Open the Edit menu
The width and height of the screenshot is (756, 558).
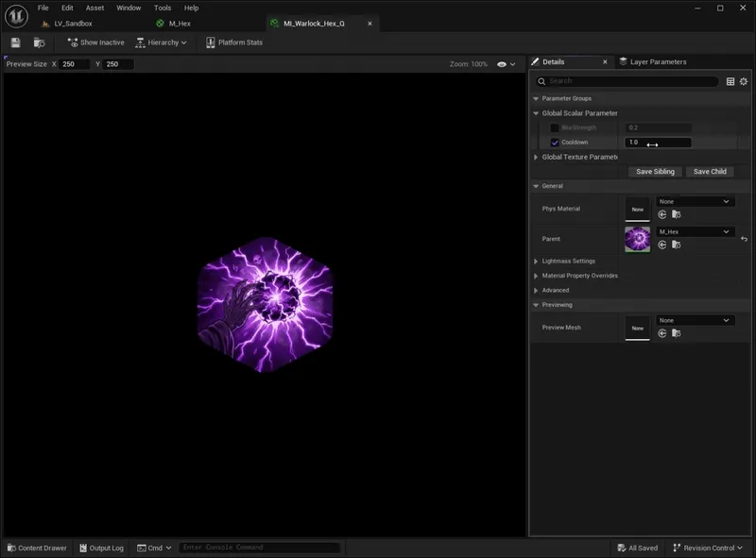tap(67, 8)
